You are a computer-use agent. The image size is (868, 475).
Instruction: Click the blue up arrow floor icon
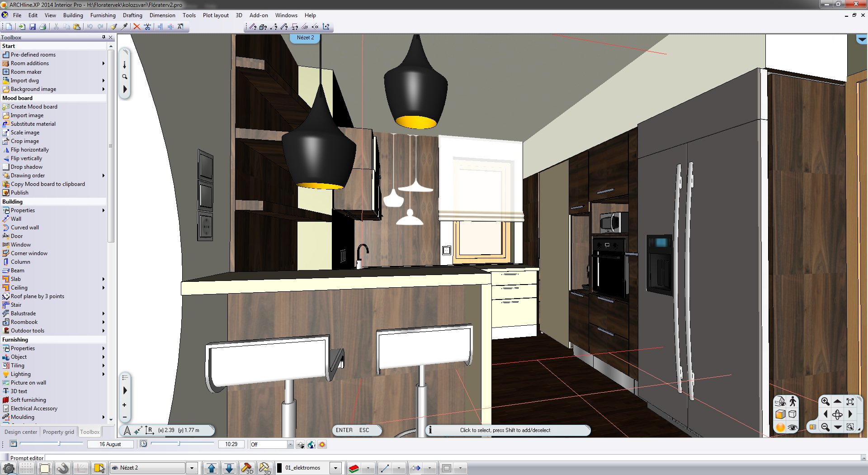coord(211,468)
